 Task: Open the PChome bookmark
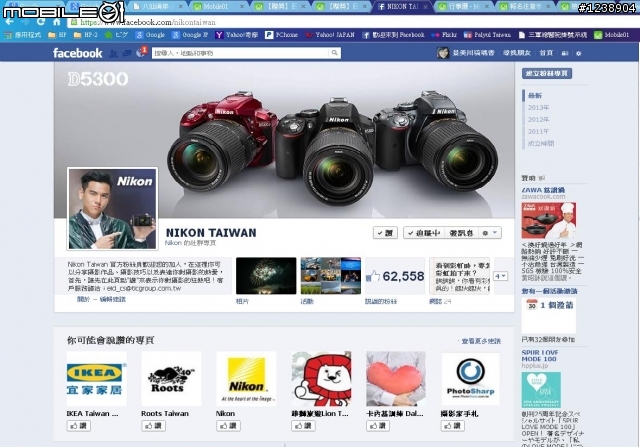coord(281,35)
